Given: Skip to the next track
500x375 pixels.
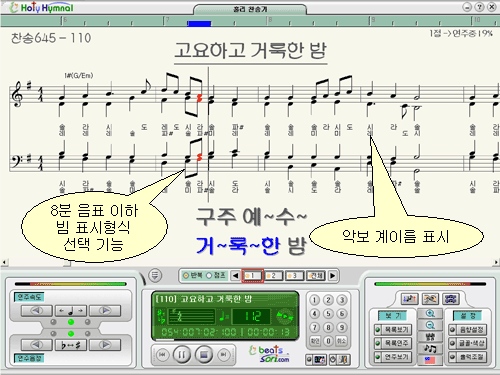Looking at the screenshot, I should tap(224, 355).
